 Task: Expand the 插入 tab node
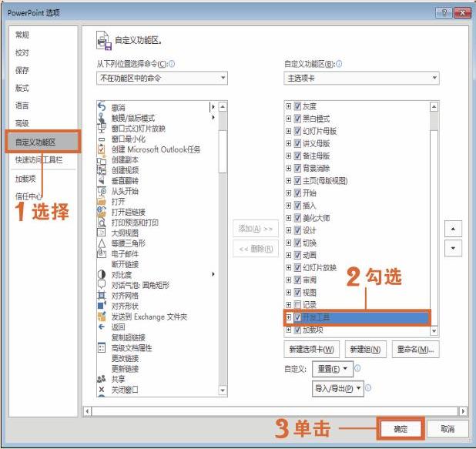tap(288, 206)
